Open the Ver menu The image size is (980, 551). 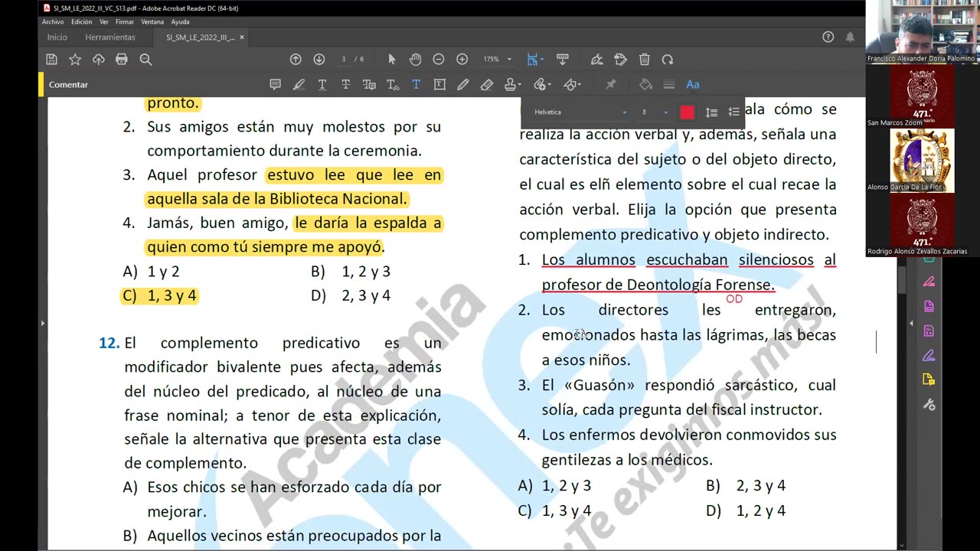click(104, 22)
